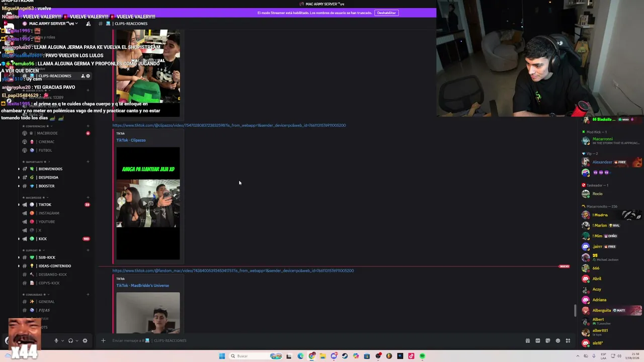Mute the microphone in the user panel
The height and width of the screenshot is (362, 644).
(56, 340)
